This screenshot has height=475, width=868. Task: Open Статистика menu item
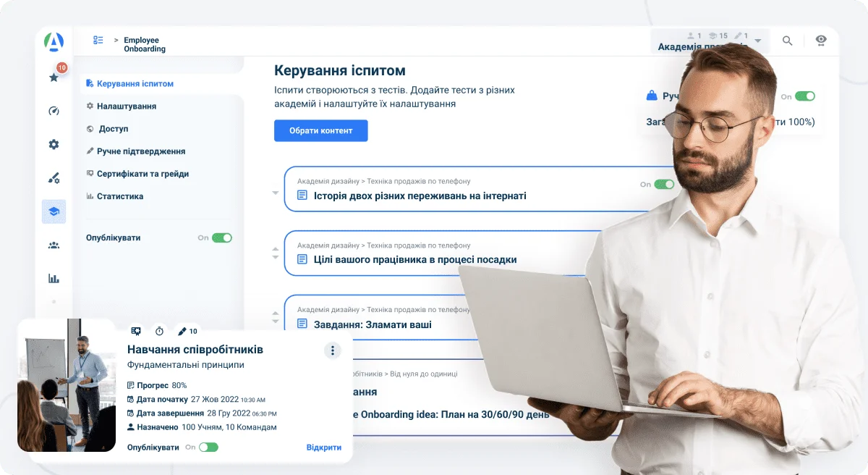(115, 196)
